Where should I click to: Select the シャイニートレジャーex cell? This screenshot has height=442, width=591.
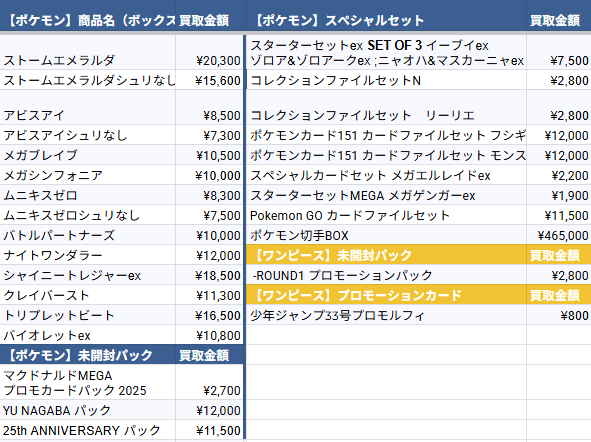pos(87,275)
